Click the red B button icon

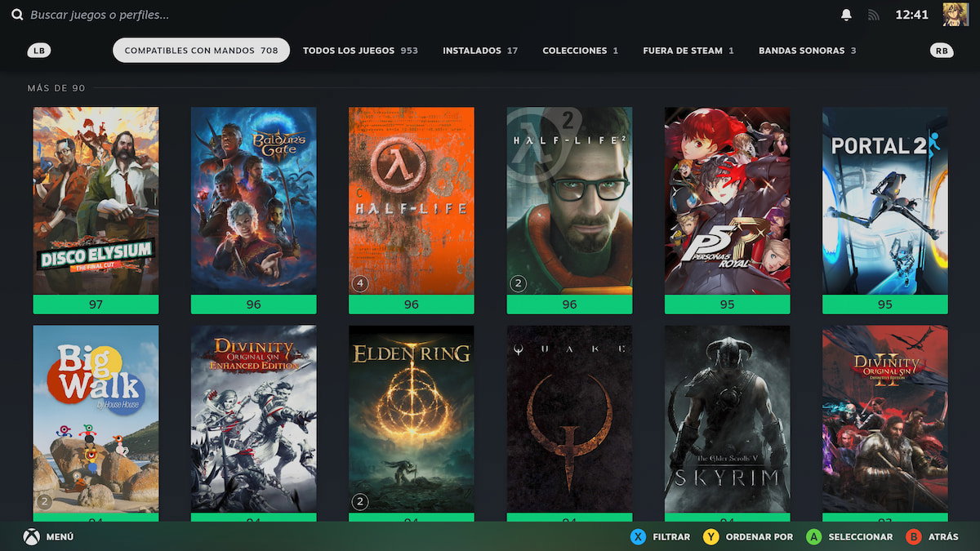click(914, 536)
